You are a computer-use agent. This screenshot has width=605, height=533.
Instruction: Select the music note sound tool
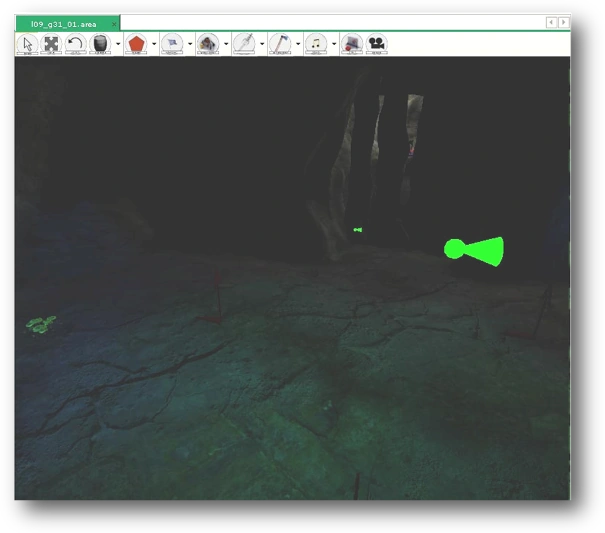coord(316,44)
